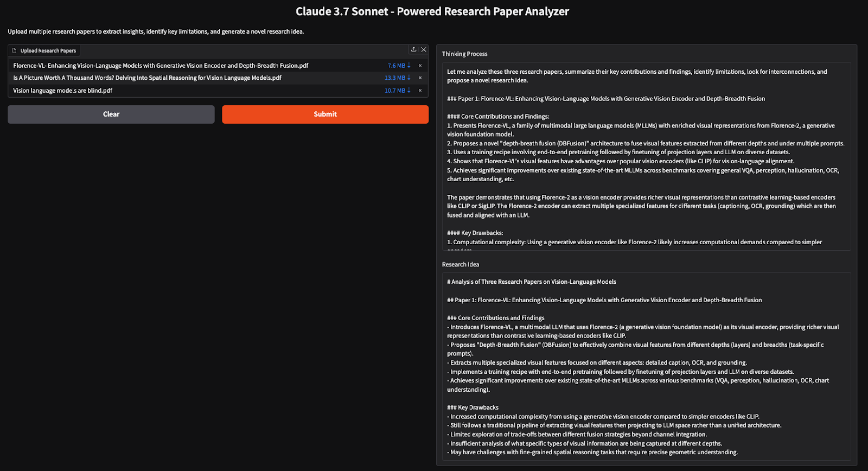Click '## Paper 1: Florence-VL' heading in Research Idea
The width and height of the screenshot is (868, 471).
[604, 300]
